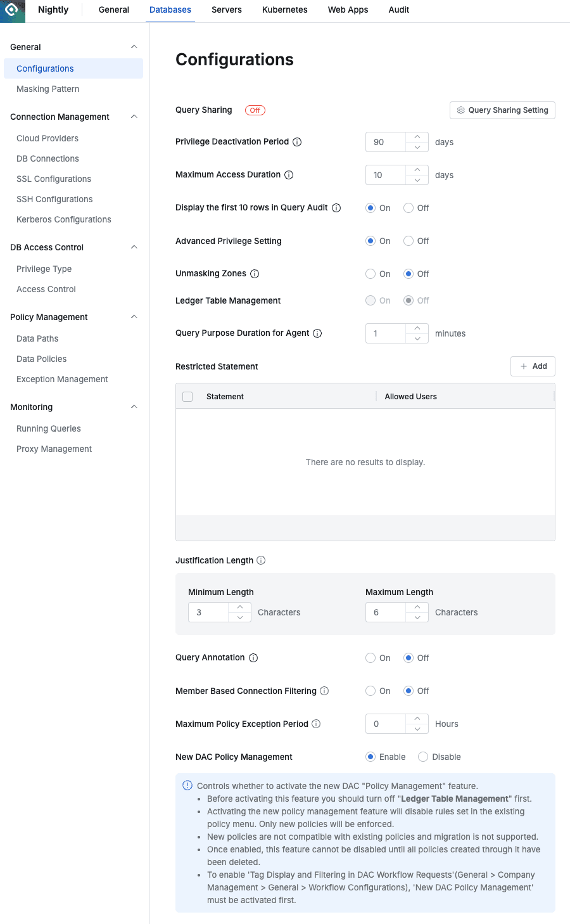Switch to the Kubernetes tab
The width and height of the screenshot is (570, 924).
(284, 10)
